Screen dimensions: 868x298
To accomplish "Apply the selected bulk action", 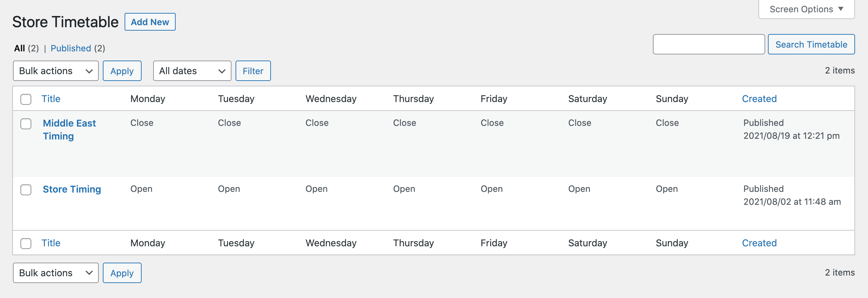I will (122, 71).
